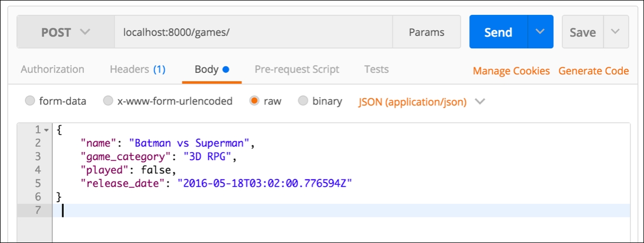
Task: Open the Params editor
Action: pos(426,32)
